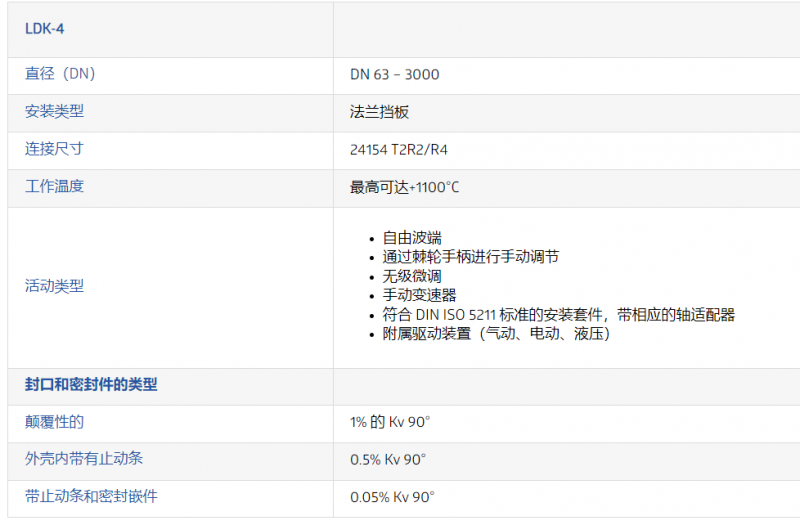Select the 直径（DN）row label
Screen dimensions: 800x525
[x=60, y=74]
